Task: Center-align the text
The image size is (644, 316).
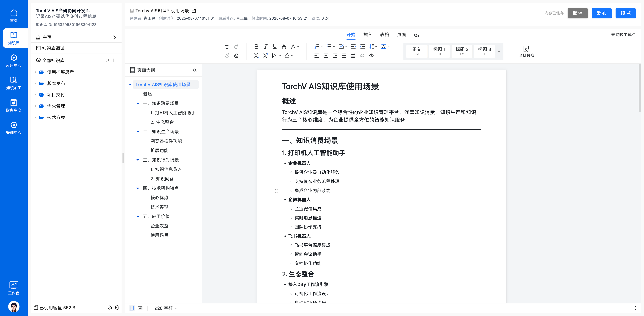Action: 325,56
